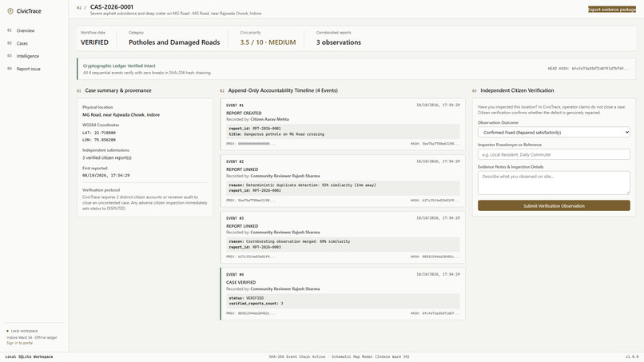Go to Cases in the sidebar
This screenshot has height=362, width=644.
[x=22, y=44]
